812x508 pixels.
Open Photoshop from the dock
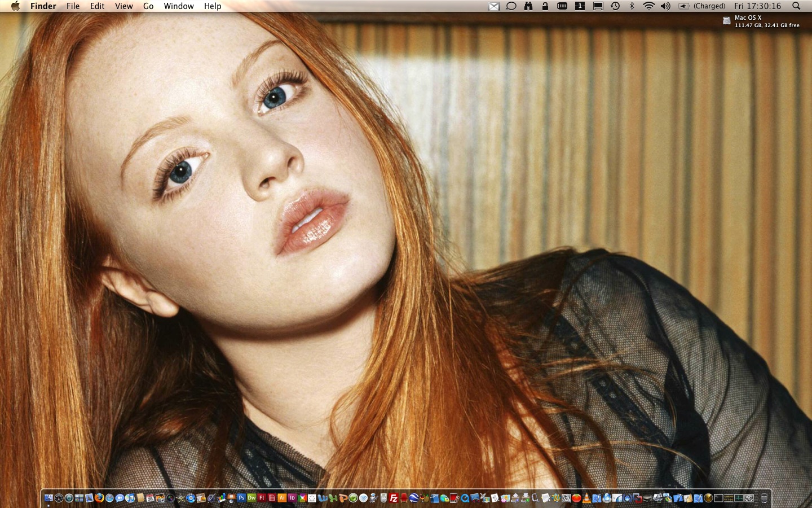(x=241, y=498)
